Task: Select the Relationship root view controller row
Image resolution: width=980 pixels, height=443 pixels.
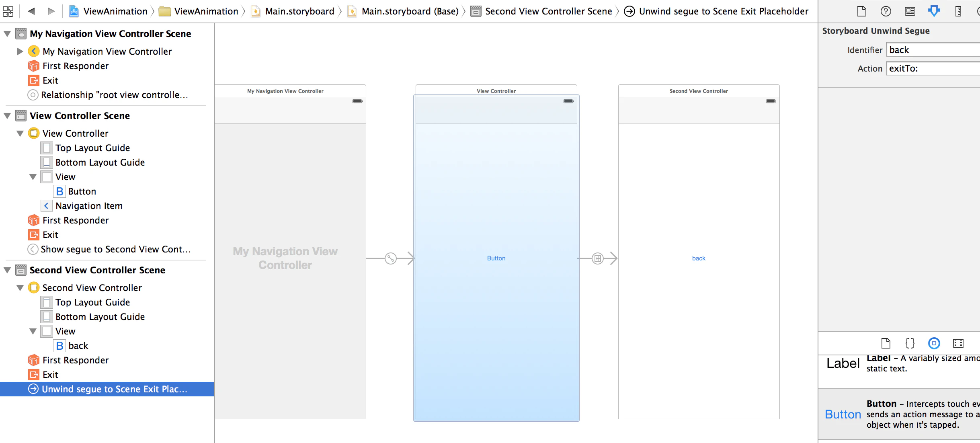Action: [107, 95]
